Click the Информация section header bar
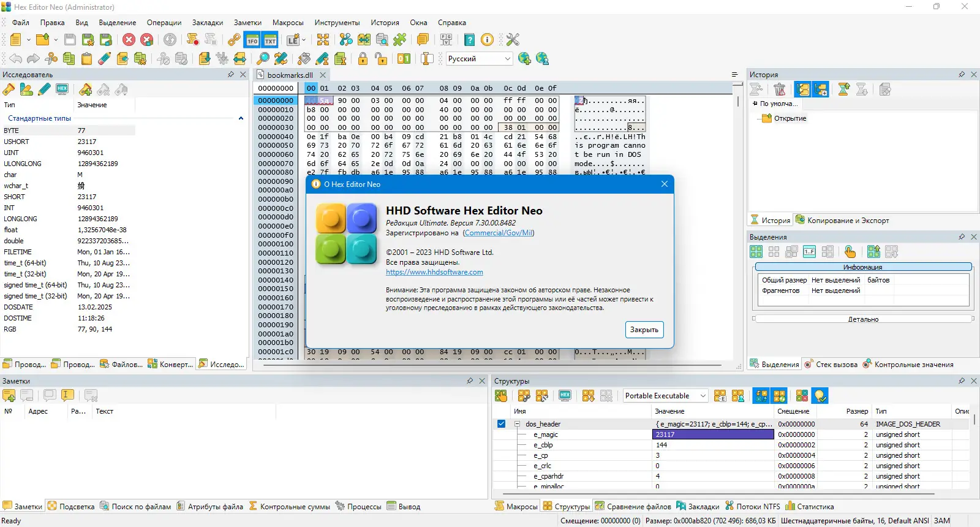Screen dimensions: 980x527 863,267
